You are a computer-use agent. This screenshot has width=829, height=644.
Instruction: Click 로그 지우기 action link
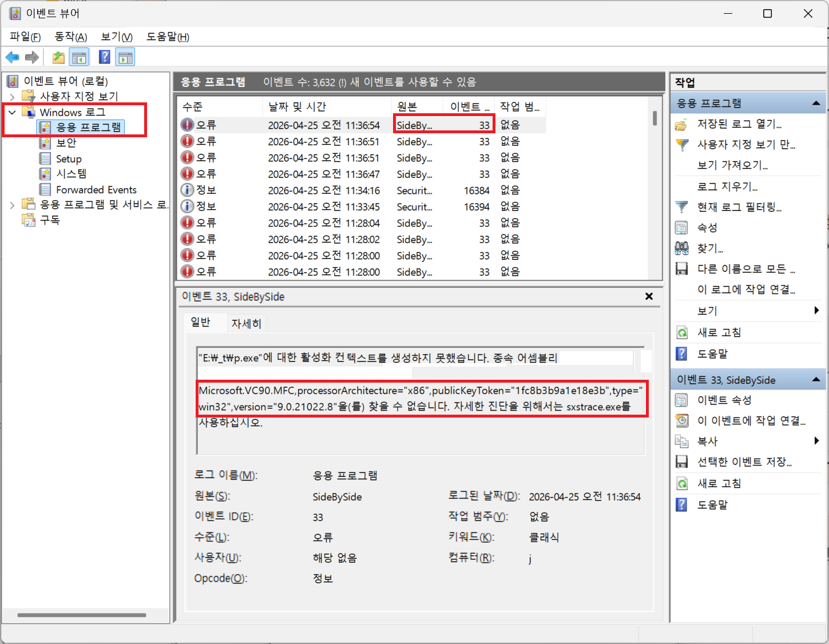727,186
